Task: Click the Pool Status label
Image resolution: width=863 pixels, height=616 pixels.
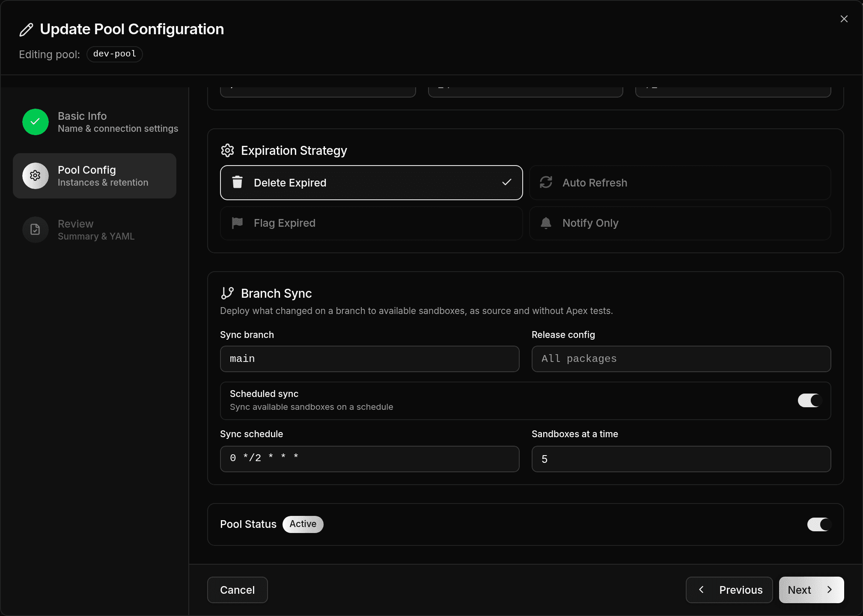Action: click(248, 524)
